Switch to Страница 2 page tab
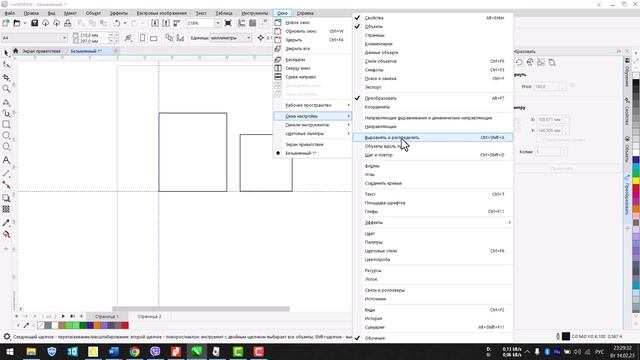This screenshot has height=360, width=640. tap(149, 316)
